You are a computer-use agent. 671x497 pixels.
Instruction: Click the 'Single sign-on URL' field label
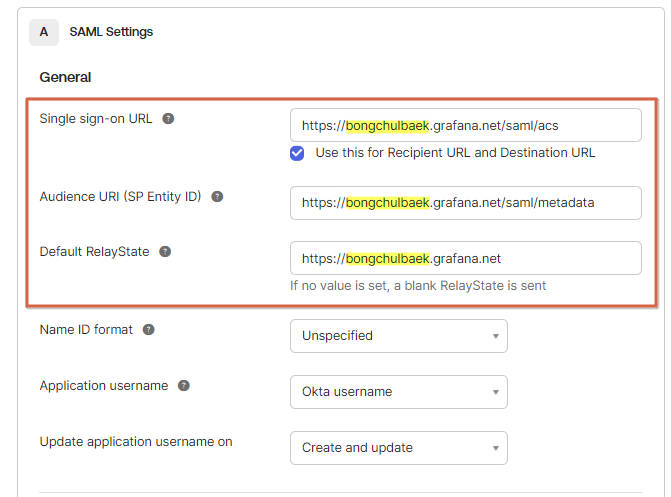coord(96,118)
